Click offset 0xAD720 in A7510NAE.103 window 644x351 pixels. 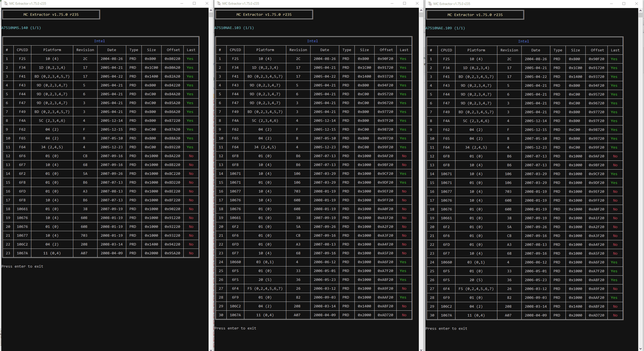pos(385,315)
